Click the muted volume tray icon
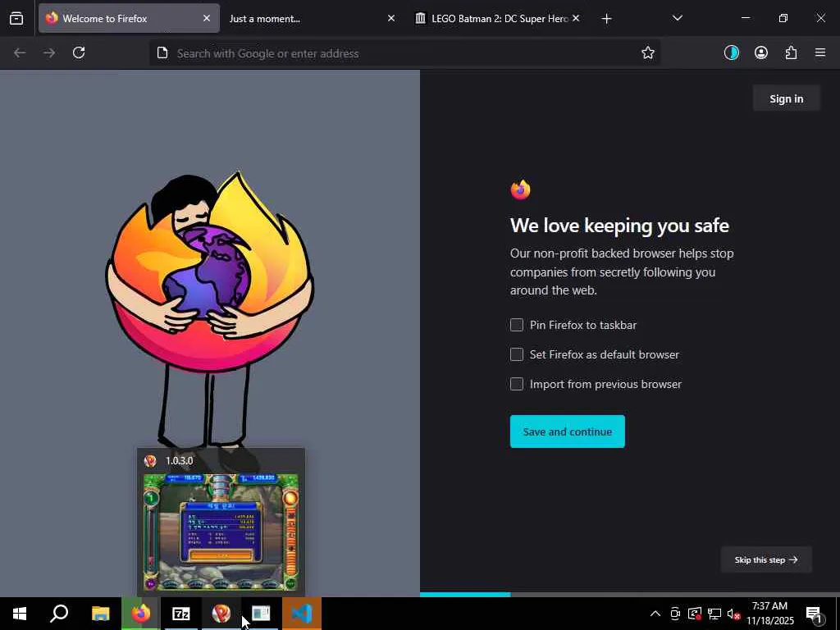The height and width of the screenshot is (630, 840). pyautogui.click(x=733, y=614)
